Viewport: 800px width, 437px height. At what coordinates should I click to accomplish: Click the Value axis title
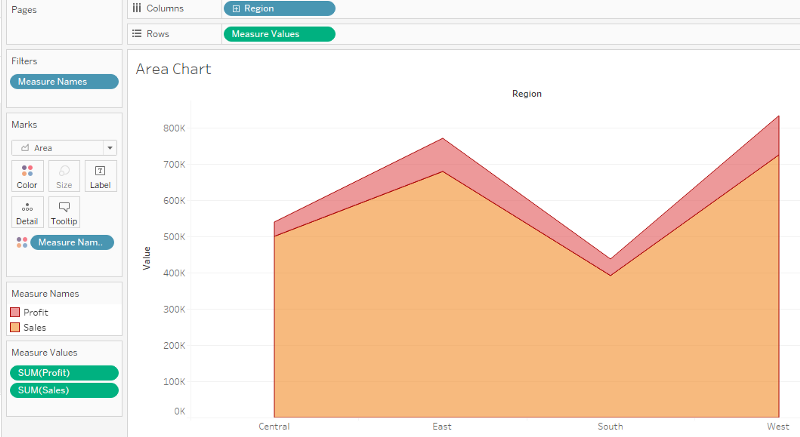pyautogui.click(x=147, y=258)
